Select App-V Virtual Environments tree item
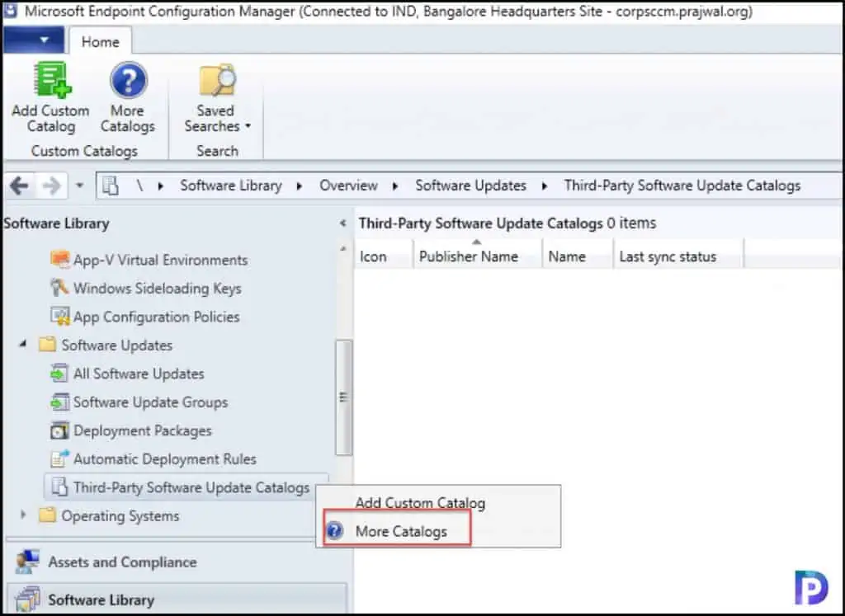The height and width of the screenshot is (616, 845). [161, 260]
